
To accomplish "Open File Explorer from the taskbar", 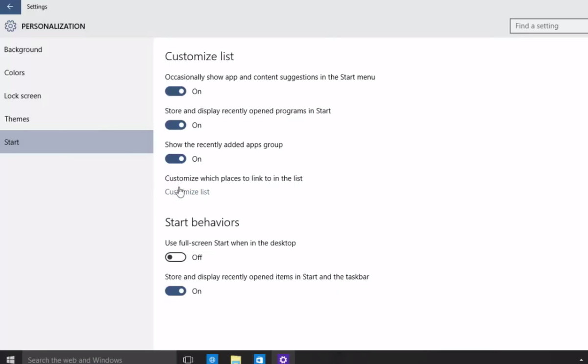I will 236,360.
